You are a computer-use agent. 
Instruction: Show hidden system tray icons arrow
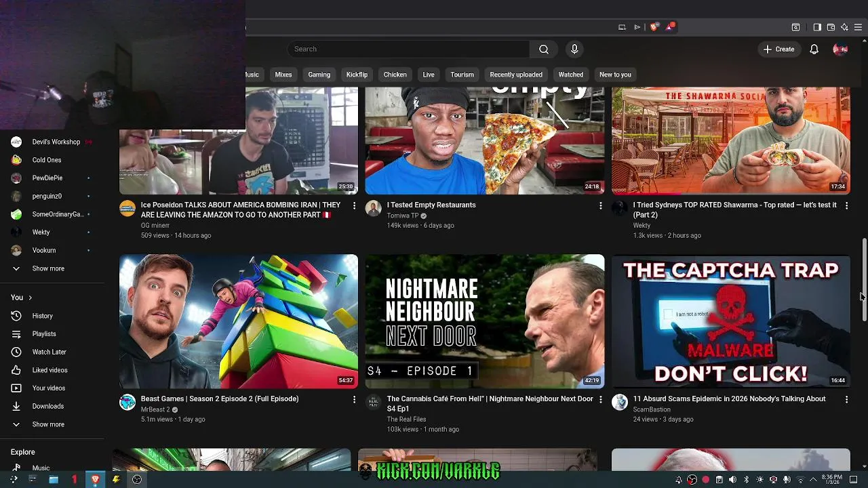[813, 480]
